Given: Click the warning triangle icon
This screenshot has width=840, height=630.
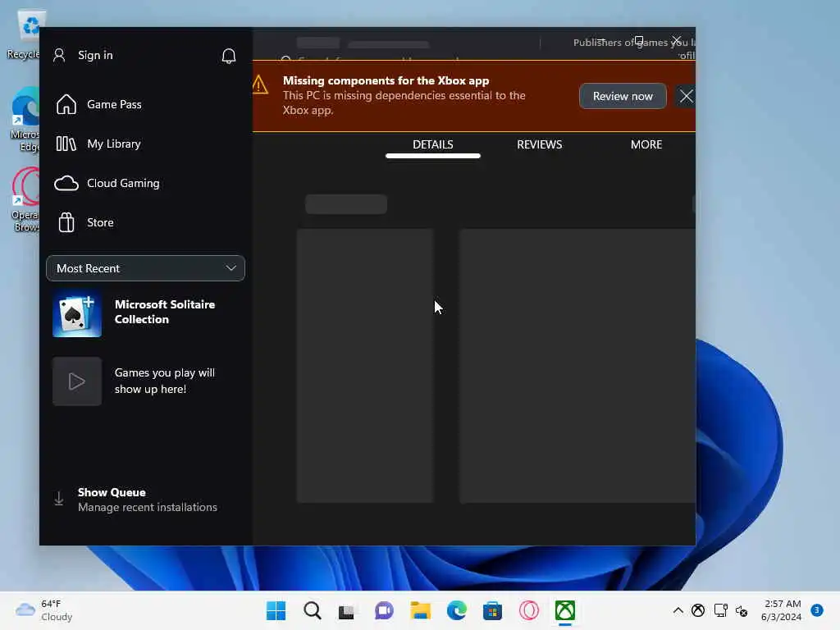Looking at the screenshot, I should coord(260,84).
